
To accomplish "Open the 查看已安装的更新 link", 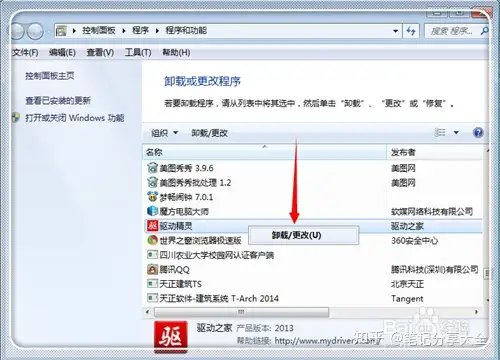I will pyautogui.click(x=58, y=100).
